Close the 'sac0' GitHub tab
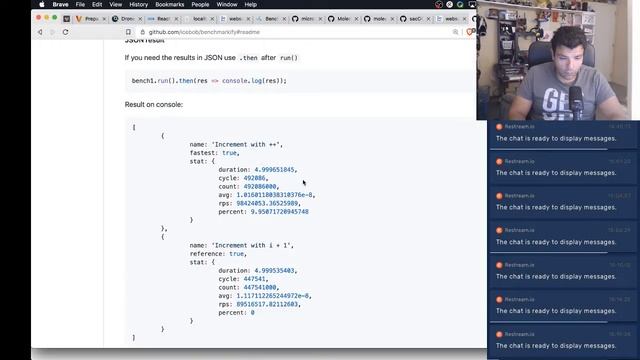 pyautogui.click(x=428, y=19)
